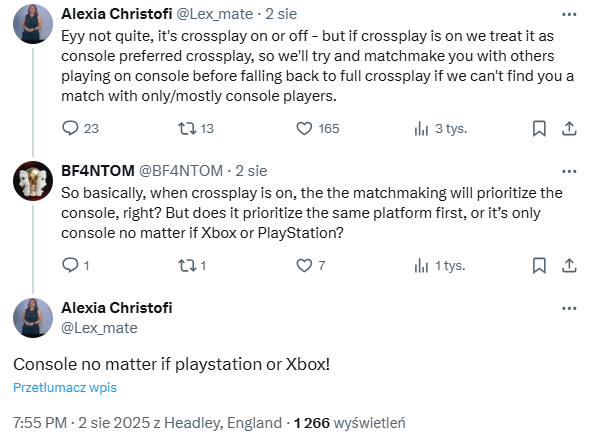Retweet the post with 13 reposts
This screenshot has width=589, height=444.
[196, 128]
